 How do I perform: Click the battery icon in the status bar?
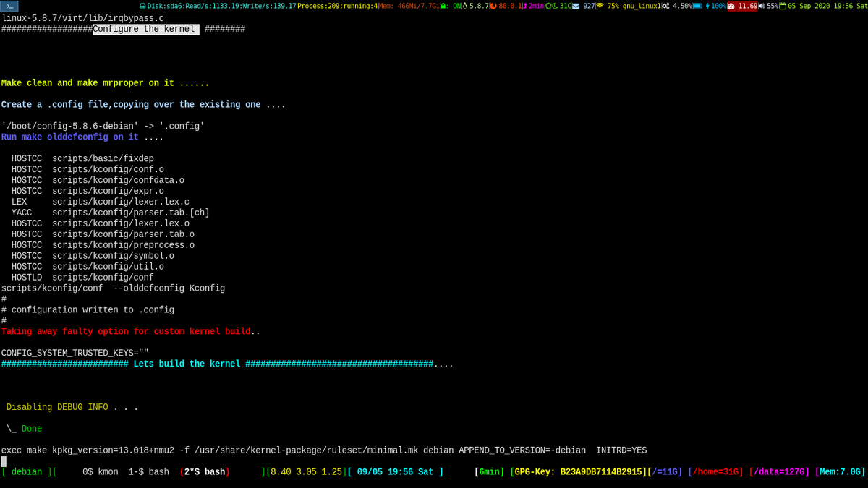click(698, 6)
